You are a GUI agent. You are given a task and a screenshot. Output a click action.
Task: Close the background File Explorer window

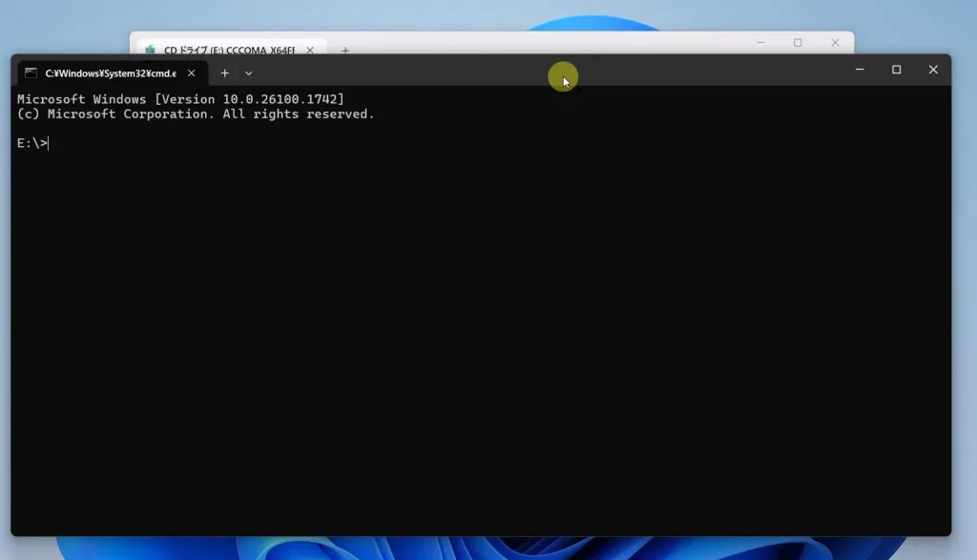tap(835, 43)
